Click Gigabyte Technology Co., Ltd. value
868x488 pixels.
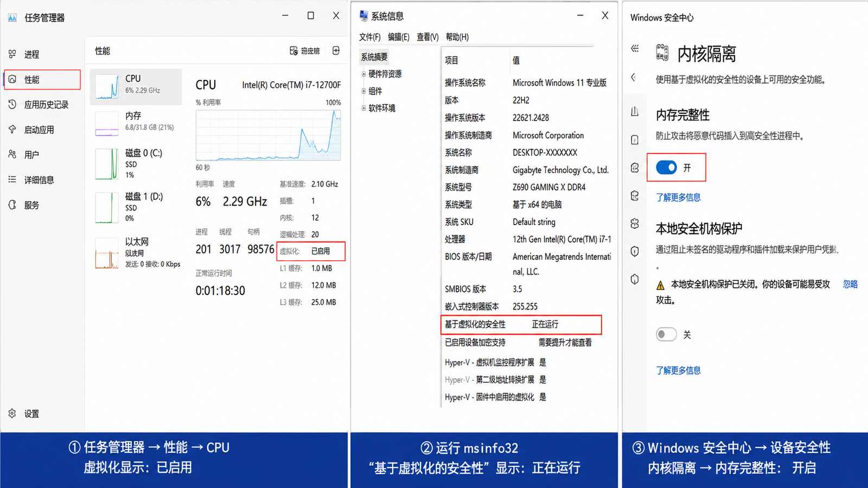560,170
